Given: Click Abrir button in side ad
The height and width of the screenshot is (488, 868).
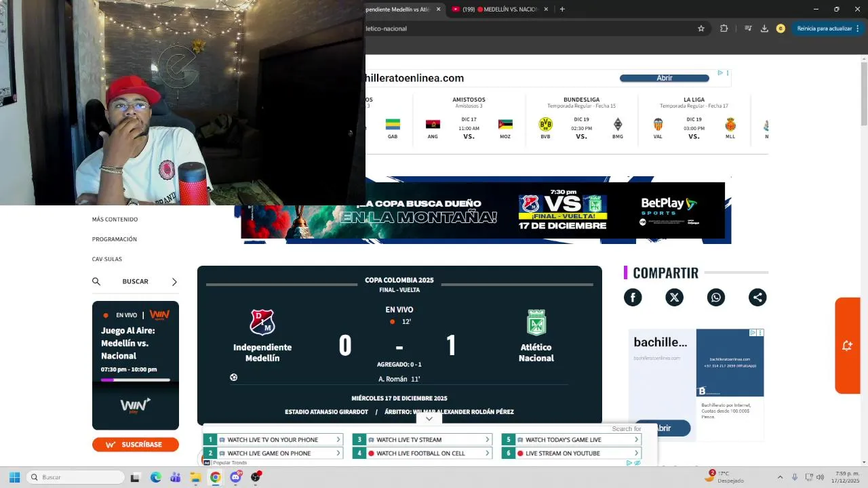Looking at the screenshot, I should pyautogui.click(x=663, y=428).
